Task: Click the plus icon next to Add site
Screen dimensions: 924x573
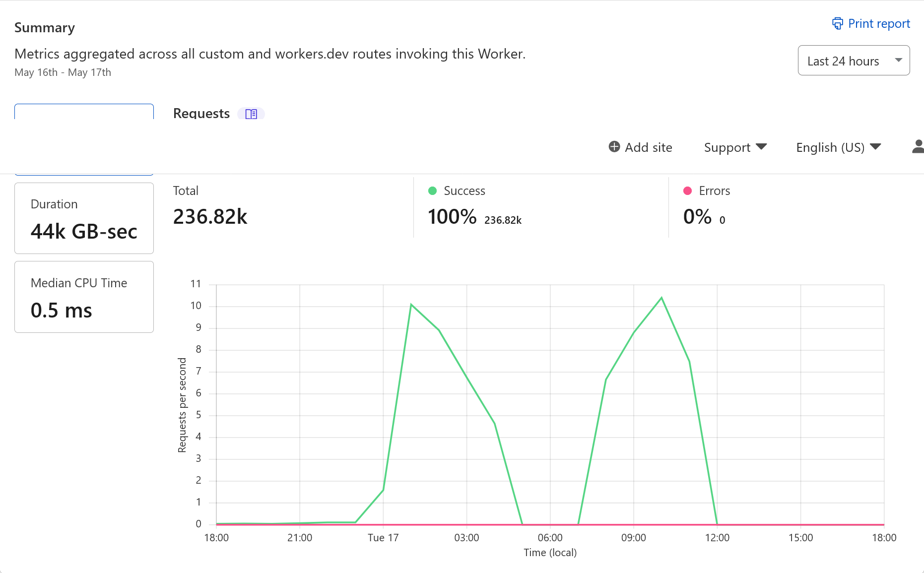Action: (x=614, y=147)
